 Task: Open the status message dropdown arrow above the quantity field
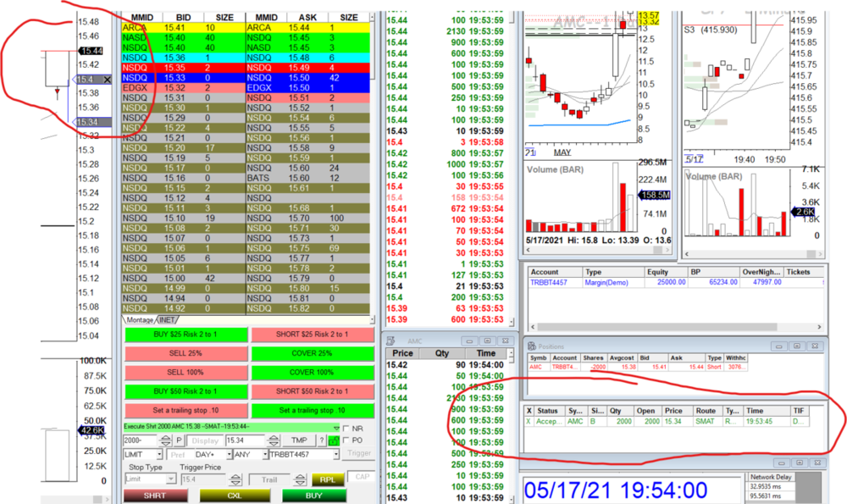point(337,428)
